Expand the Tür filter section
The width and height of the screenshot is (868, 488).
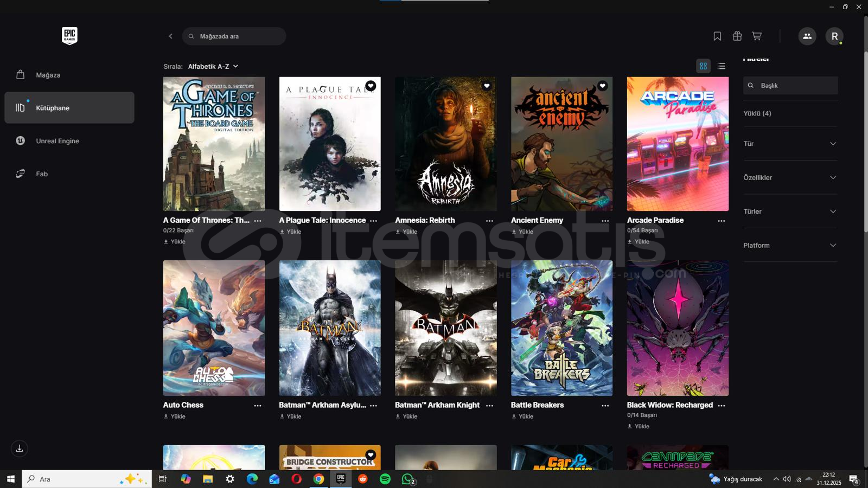[x=790, y=144]
